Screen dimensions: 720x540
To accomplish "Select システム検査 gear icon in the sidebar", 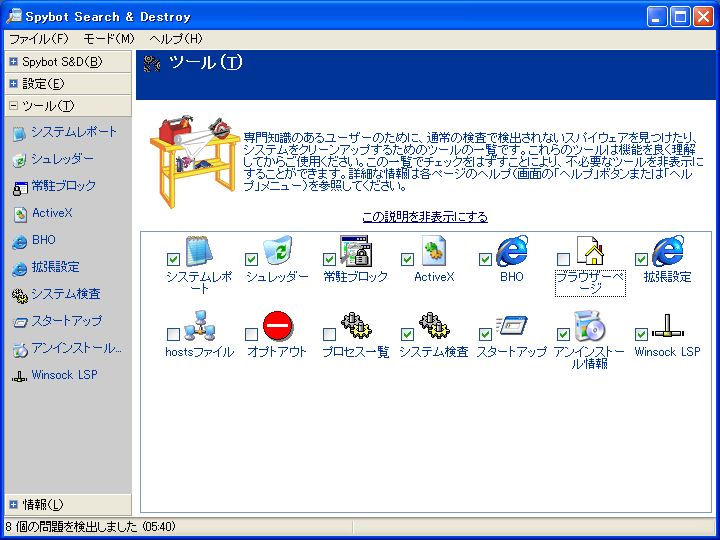I will [19, 296].
